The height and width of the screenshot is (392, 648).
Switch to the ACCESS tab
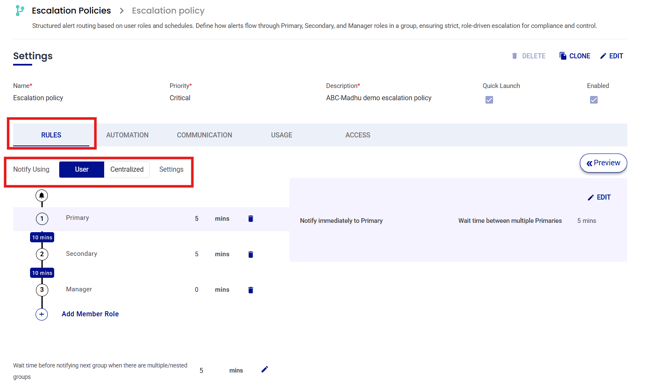[x=357, y=135]
